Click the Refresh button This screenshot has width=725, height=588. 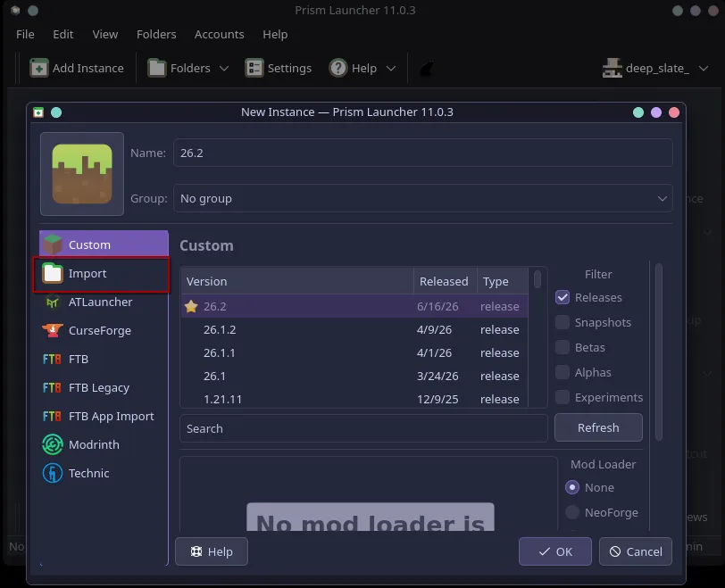[598, 427]
